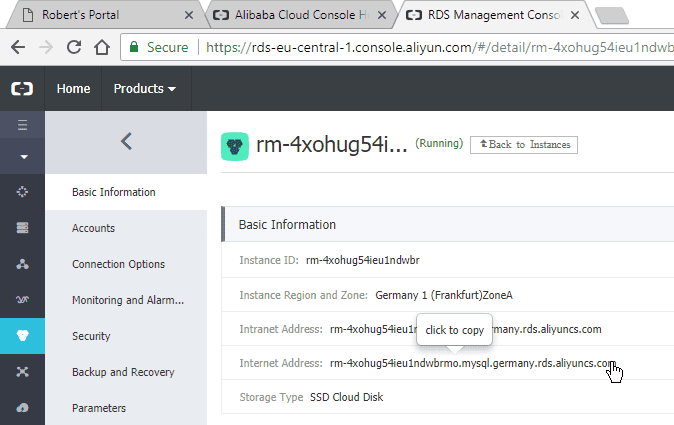Open the cross-shaped network icon in sidebar
The image size is (674, 425).
point(22,372)
